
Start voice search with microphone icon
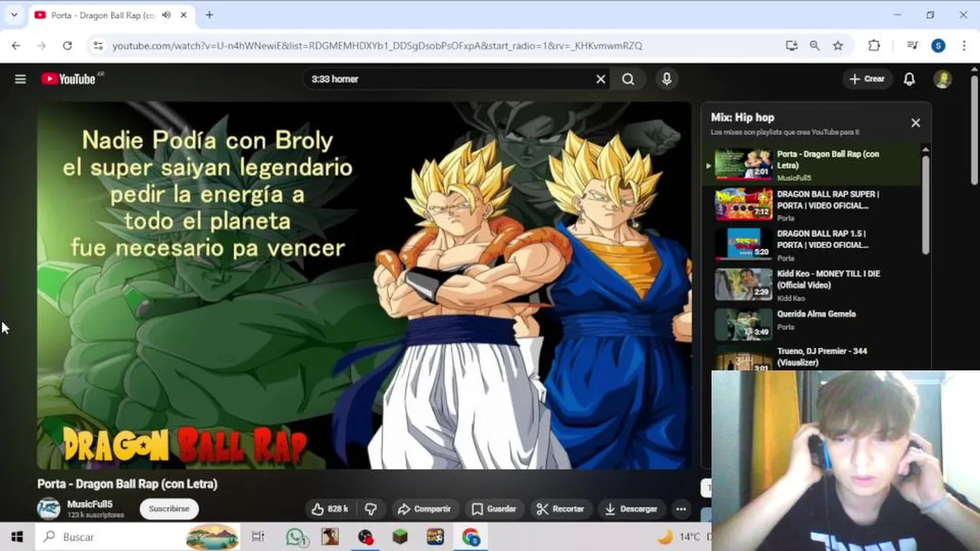[x=667, y=79]
